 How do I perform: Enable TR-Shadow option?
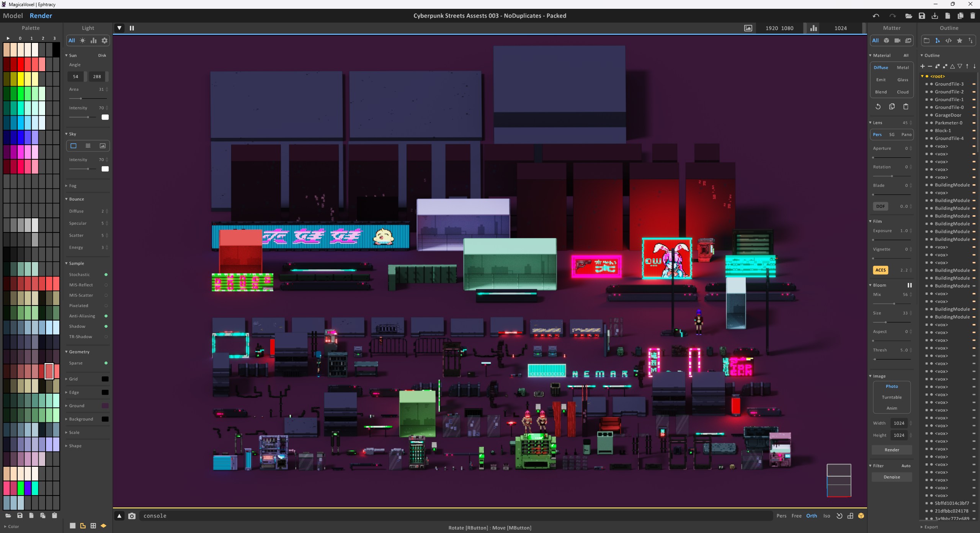(106, 337)
